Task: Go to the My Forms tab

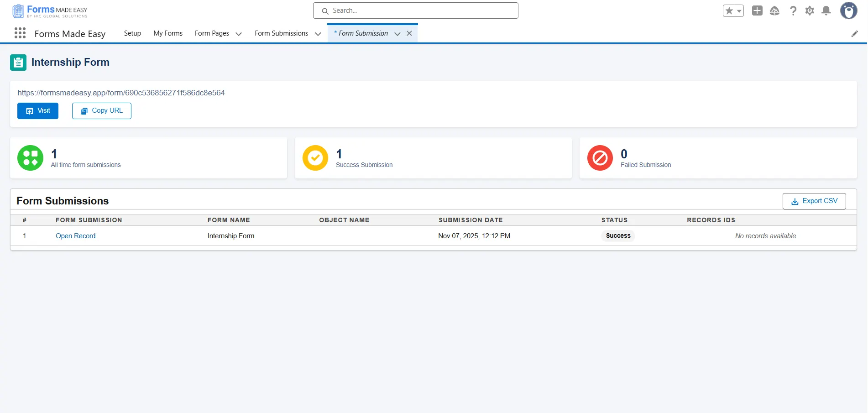Action: [x=168, y=33]
